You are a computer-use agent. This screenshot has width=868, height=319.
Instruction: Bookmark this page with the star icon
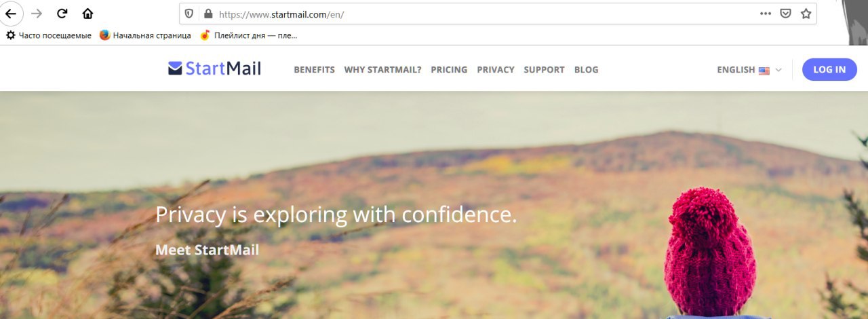(806, 14)
